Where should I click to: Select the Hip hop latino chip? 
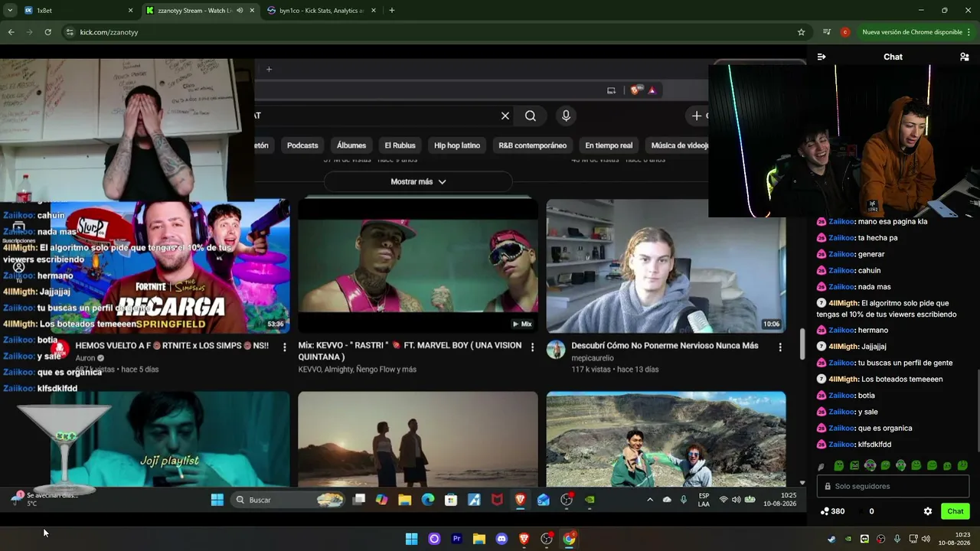457,145
